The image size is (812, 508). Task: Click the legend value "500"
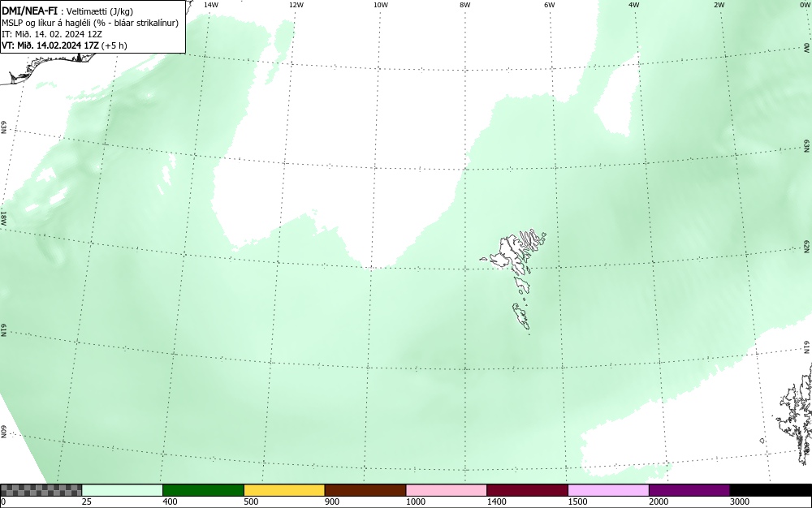[251, 502]
